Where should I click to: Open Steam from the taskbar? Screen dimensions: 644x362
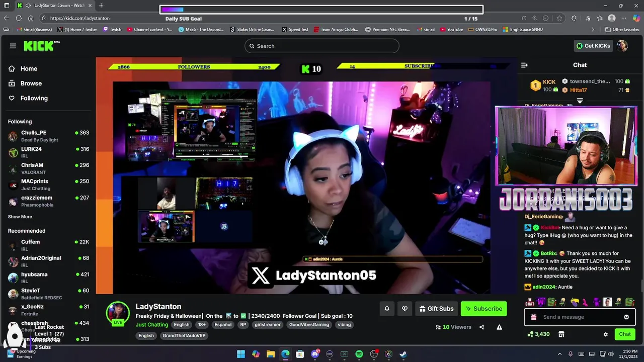tap(404, 354)
